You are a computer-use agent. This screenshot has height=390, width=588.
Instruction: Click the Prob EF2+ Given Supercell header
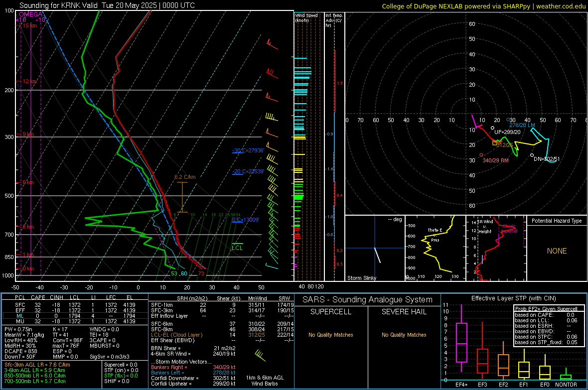546,309
